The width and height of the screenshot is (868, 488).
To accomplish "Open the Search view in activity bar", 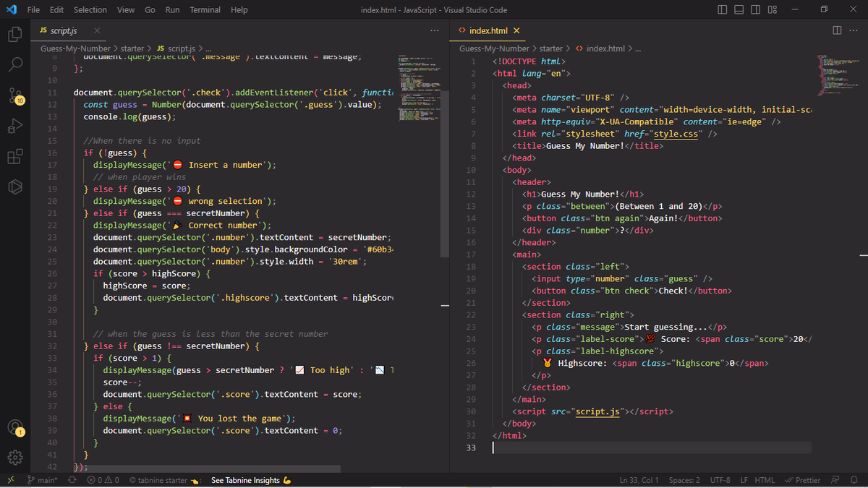I will tap(14, 65).
